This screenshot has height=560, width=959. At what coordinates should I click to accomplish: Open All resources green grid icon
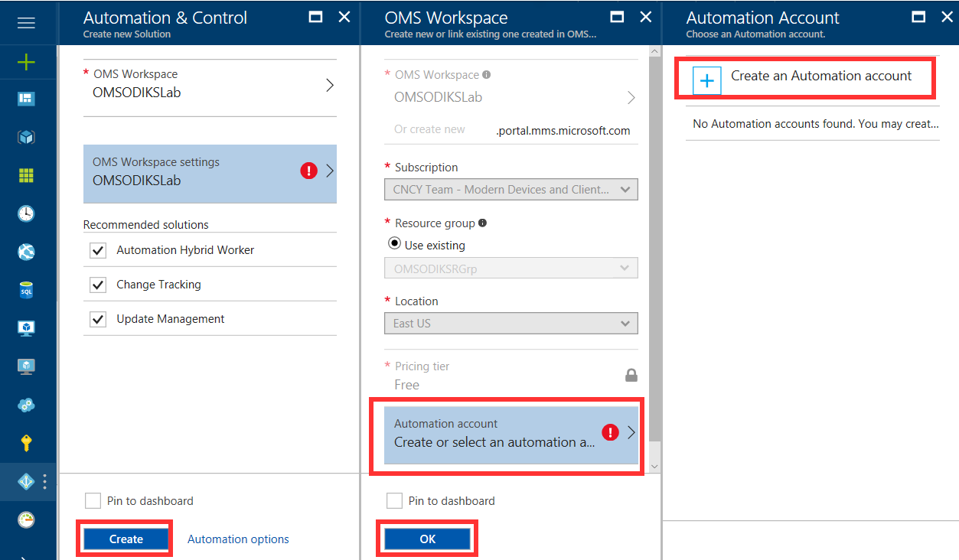point(26,175)
